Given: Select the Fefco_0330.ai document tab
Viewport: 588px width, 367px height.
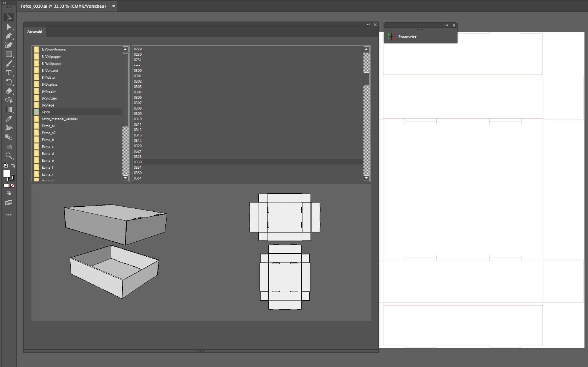Looking at the screenshot, I should pyautogui.click(x=63, y=6).
